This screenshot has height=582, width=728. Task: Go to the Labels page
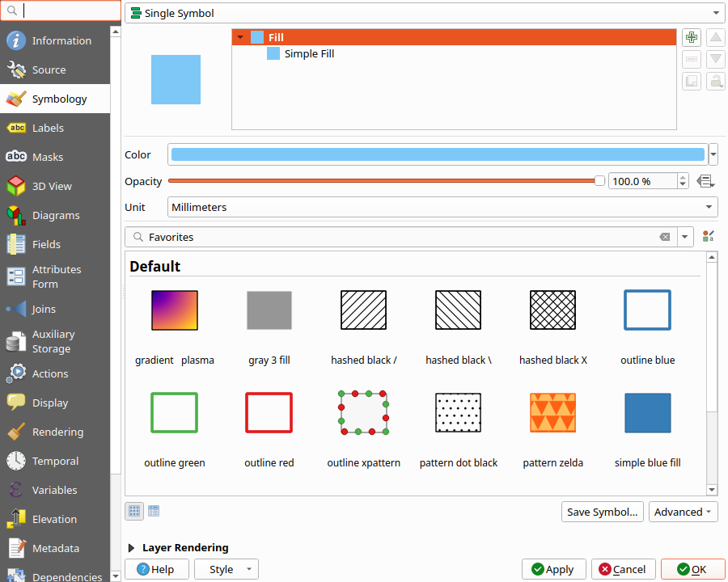pyautogui.click(x=55, y=128)
